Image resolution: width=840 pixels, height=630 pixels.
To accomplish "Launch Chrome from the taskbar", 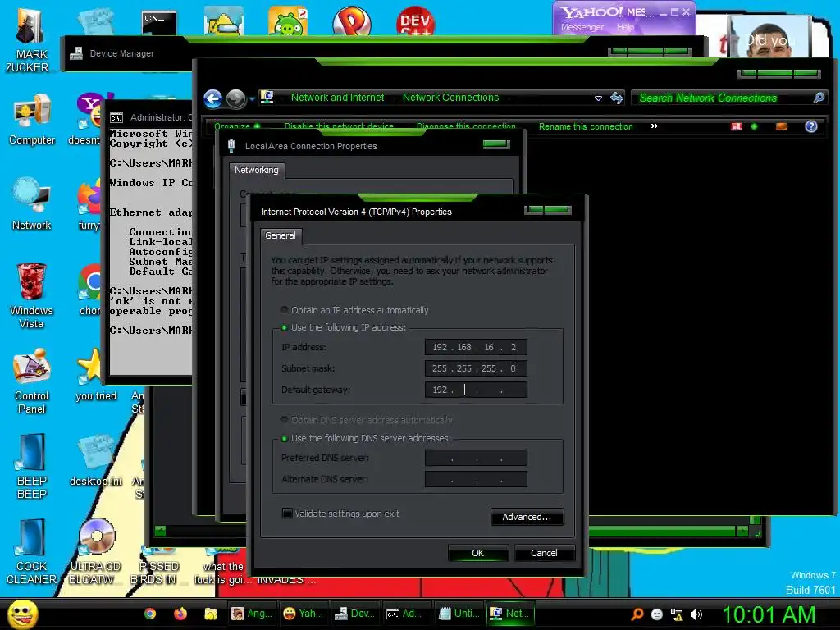I will pyautogui.click(x=150, y=614).
